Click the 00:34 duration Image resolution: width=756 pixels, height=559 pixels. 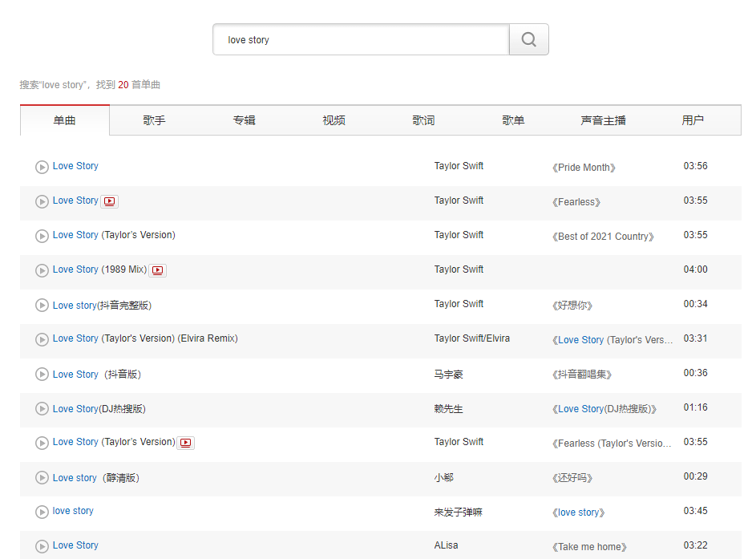[695, 304]
